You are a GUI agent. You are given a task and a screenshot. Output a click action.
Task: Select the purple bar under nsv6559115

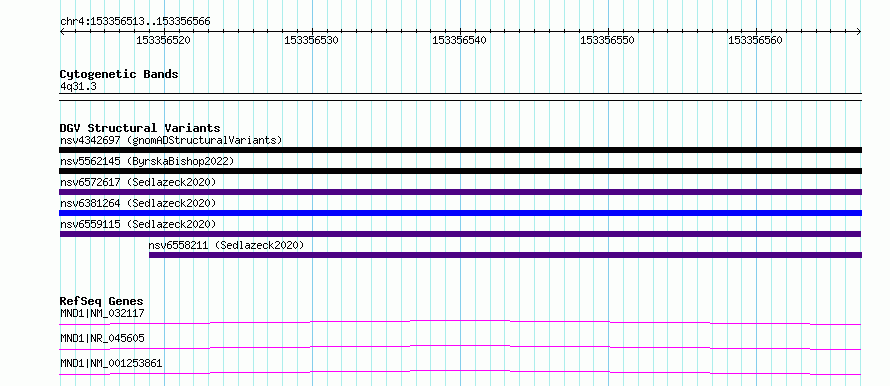[x=460, y=234]
